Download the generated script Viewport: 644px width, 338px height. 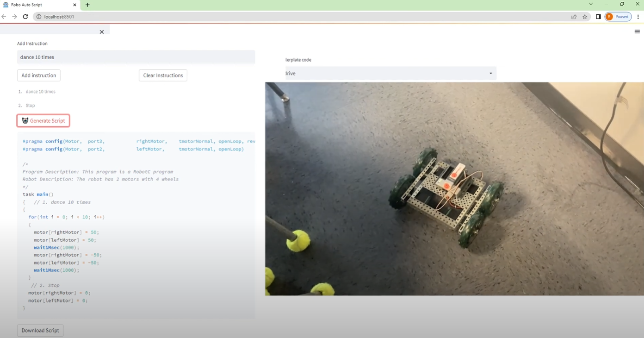tap(40, 331)
